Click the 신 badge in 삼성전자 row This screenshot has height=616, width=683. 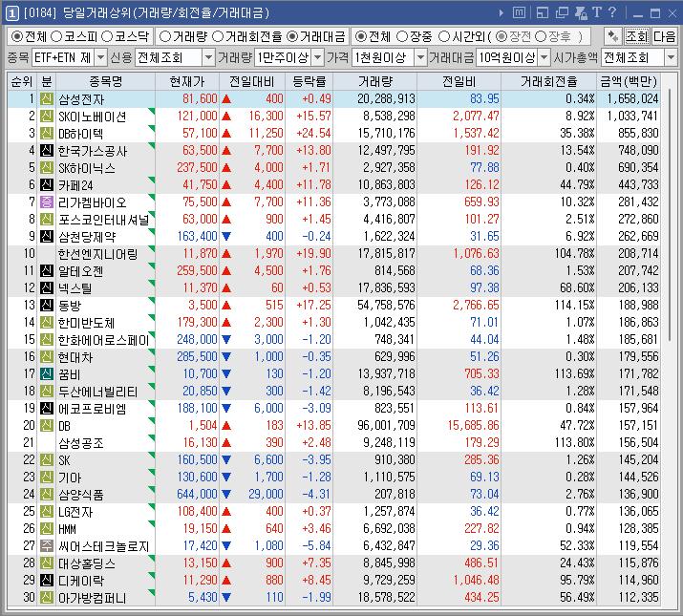coord(47,99)
